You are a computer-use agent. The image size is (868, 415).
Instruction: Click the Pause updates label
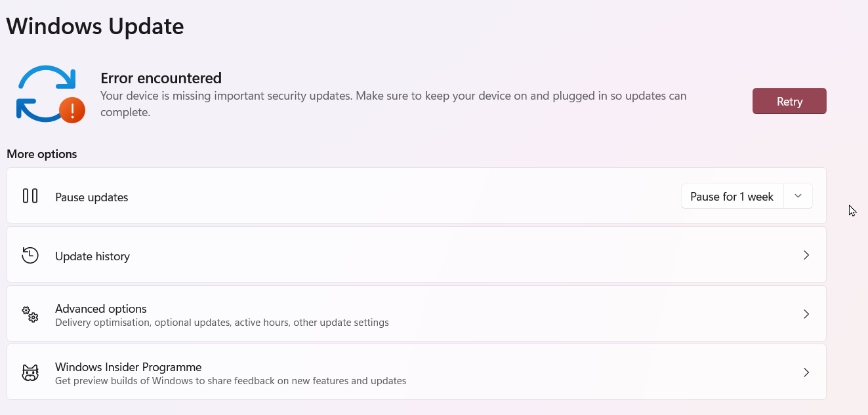click(92, 197)
